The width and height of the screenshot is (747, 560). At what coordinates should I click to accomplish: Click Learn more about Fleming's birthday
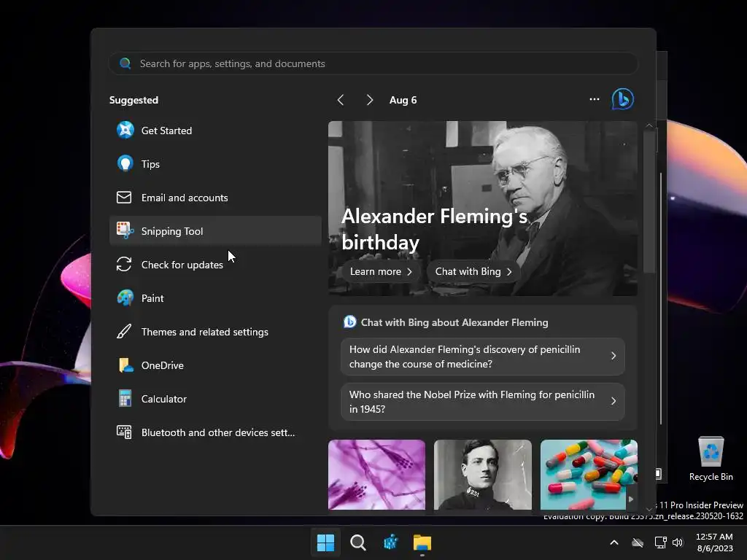click(381, 271)
